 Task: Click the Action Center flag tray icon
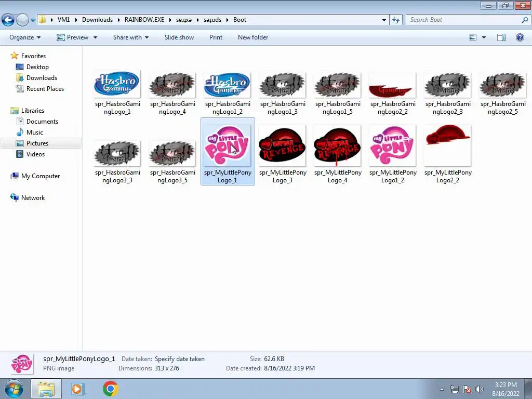click(467, 389)
